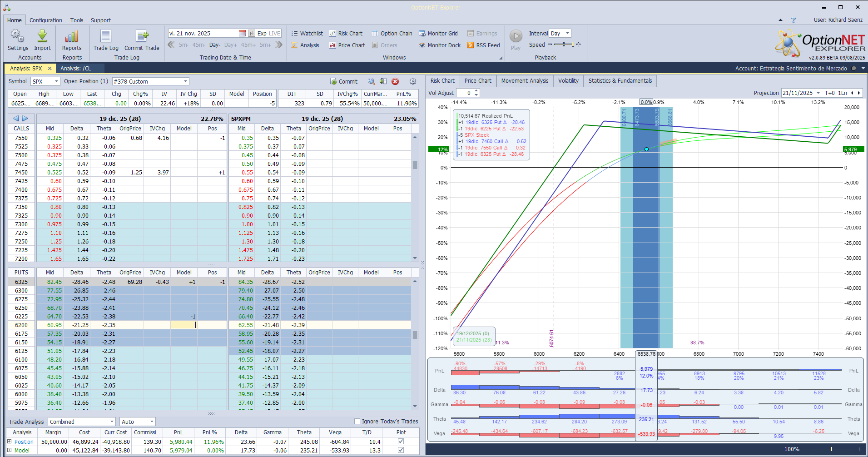This screenshot has width=868, height=457.
Task: Open the Support ribbon tab
Action: 101,20
